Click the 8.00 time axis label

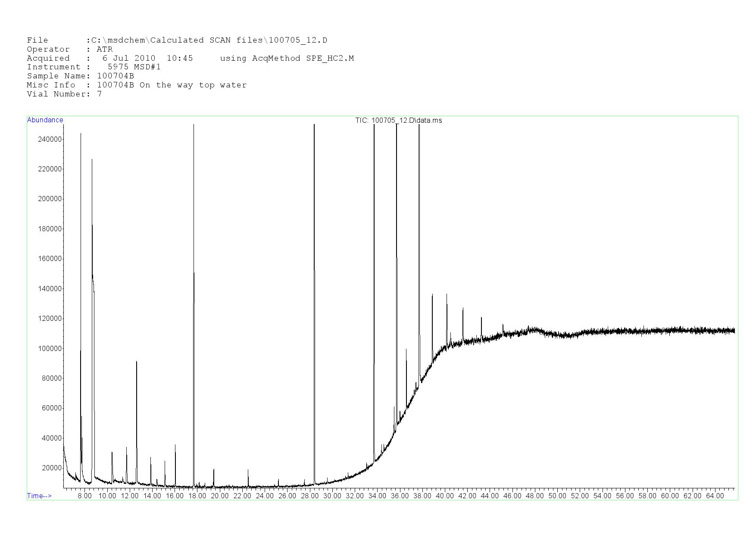85,496
